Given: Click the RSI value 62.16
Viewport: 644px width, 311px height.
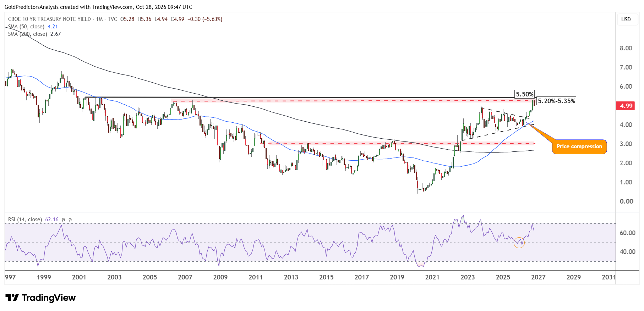Looking at the screenshot, I should click(52, 220).
